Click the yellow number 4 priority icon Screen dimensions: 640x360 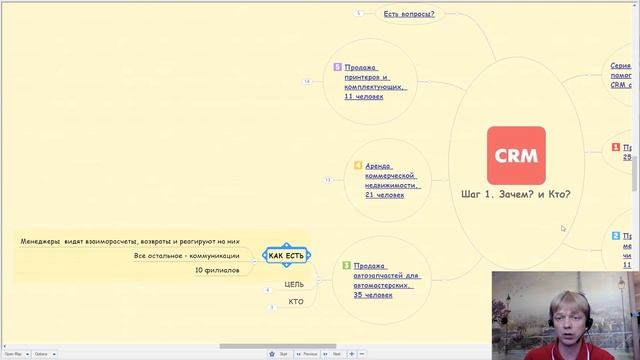pyautogui.click(x=358, y=165)
